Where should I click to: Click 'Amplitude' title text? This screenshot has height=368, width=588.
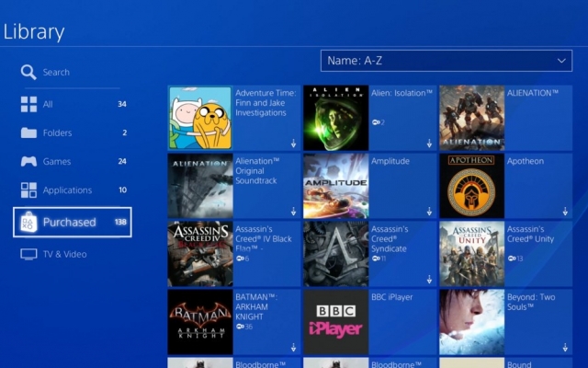[x=390, y=161]
